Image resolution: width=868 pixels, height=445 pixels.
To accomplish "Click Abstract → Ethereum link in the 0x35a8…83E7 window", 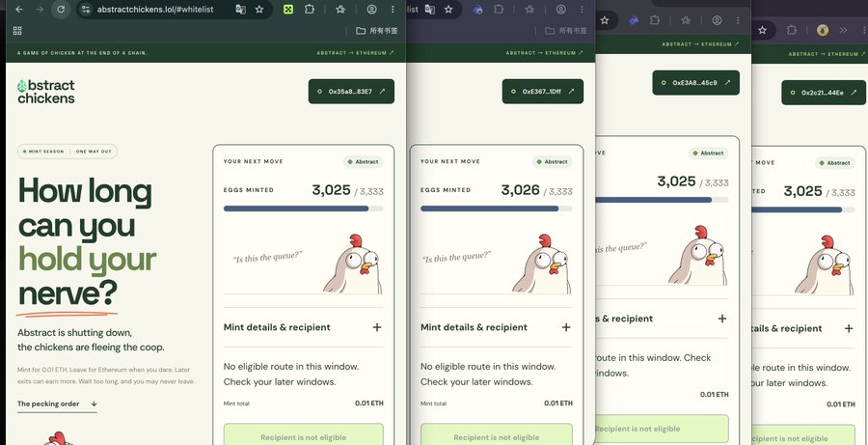I will pyautogui.click(x=355, y=53).
